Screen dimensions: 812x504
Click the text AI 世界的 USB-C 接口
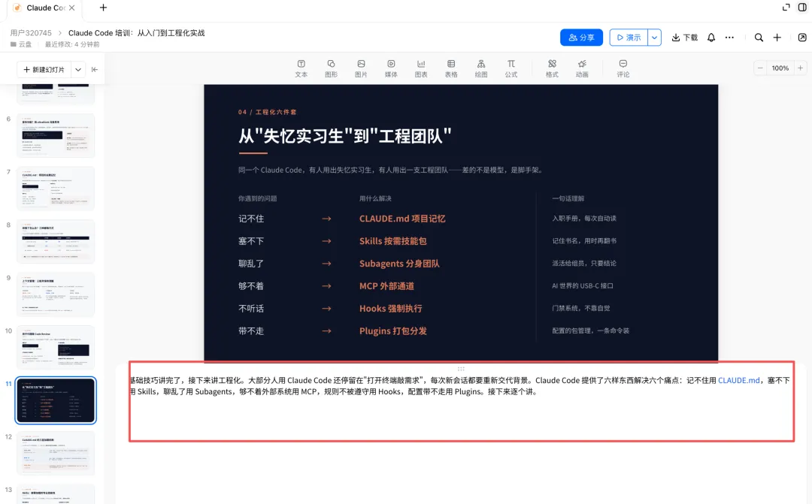pos(583,285)
